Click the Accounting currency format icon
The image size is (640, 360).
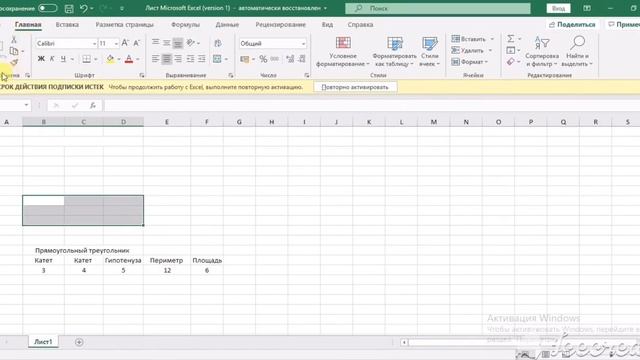pyautogui.click(x=244, y=59)
